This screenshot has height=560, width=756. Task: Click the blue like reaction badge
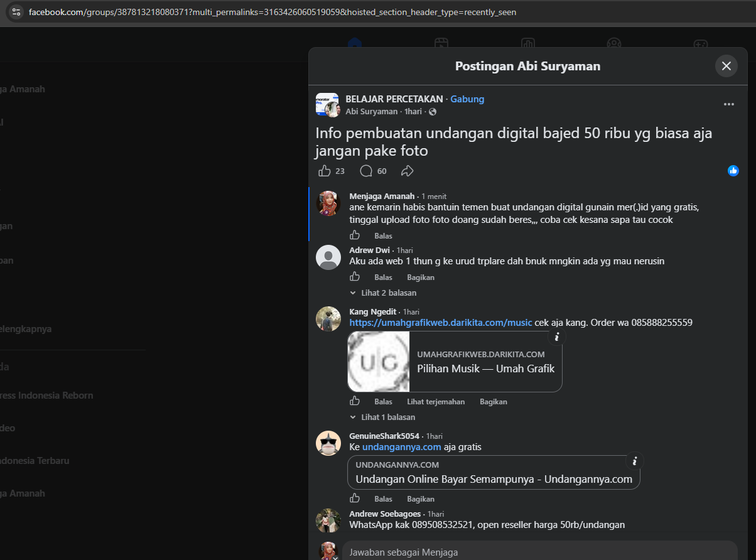pyautogui.click(x=733, y=171)
